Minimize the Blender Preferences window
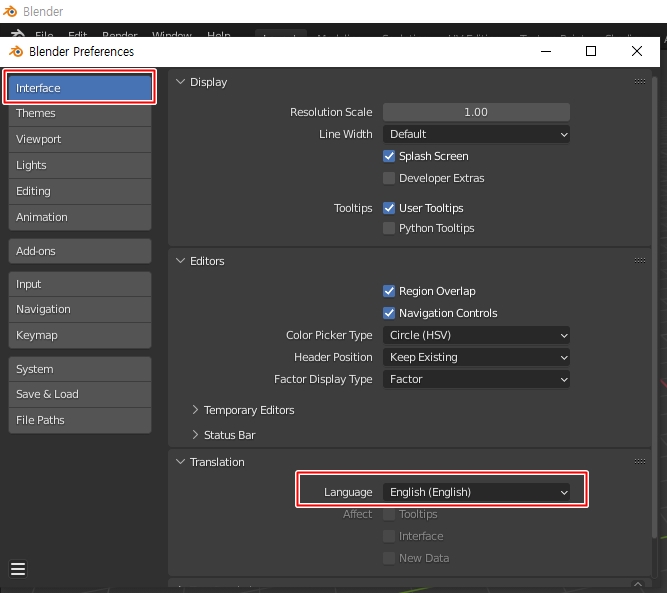 point(546,51)
